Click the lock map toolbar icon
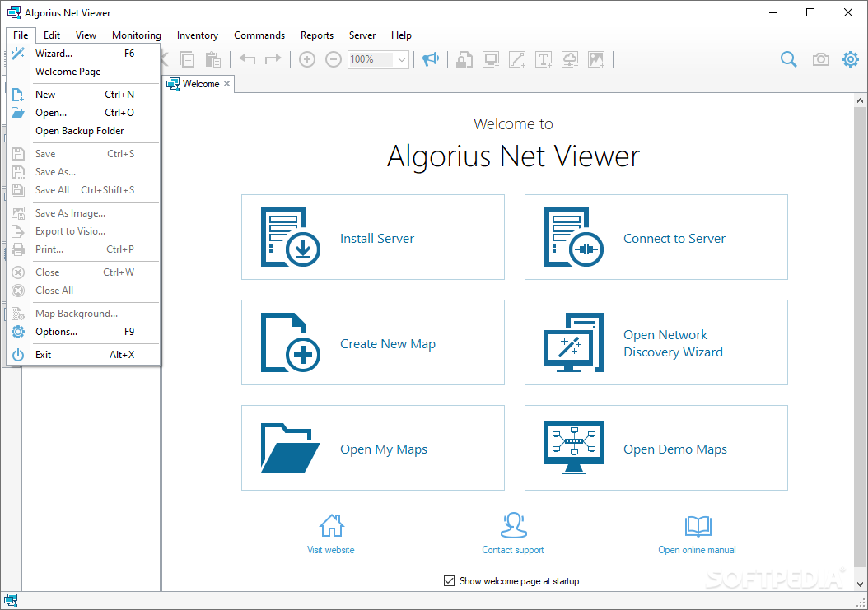This screenshot has width=868, height=610. (x=464, y=59)
